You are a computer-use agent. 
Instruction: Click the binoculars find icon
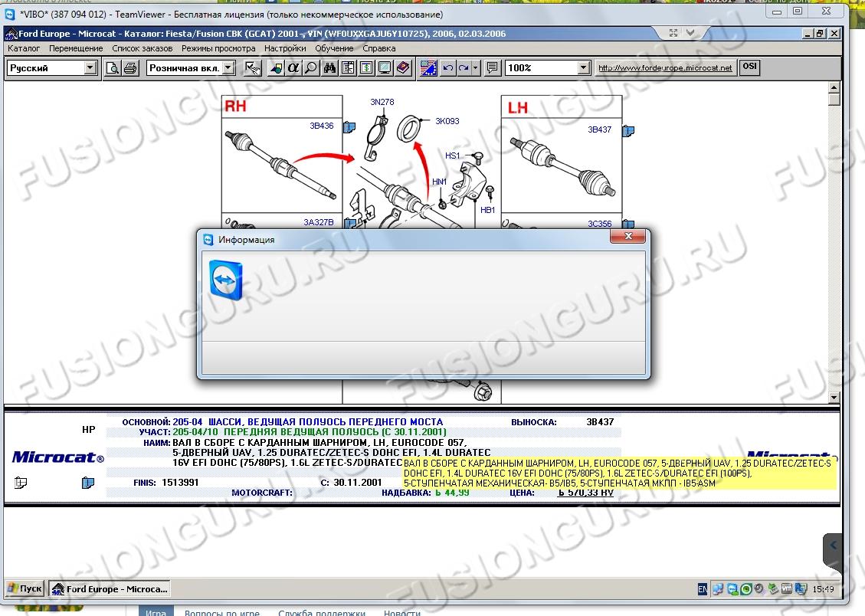click(x=330, y=68)
